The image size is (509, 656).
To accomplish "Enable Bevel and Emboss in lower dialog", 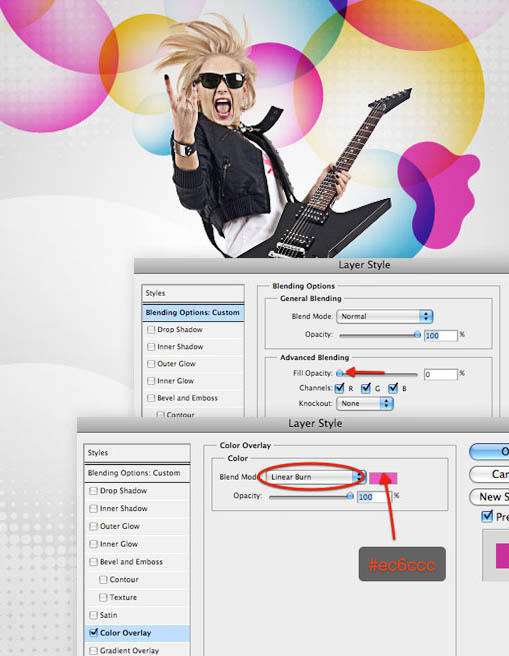I will [x=93, y=562].
